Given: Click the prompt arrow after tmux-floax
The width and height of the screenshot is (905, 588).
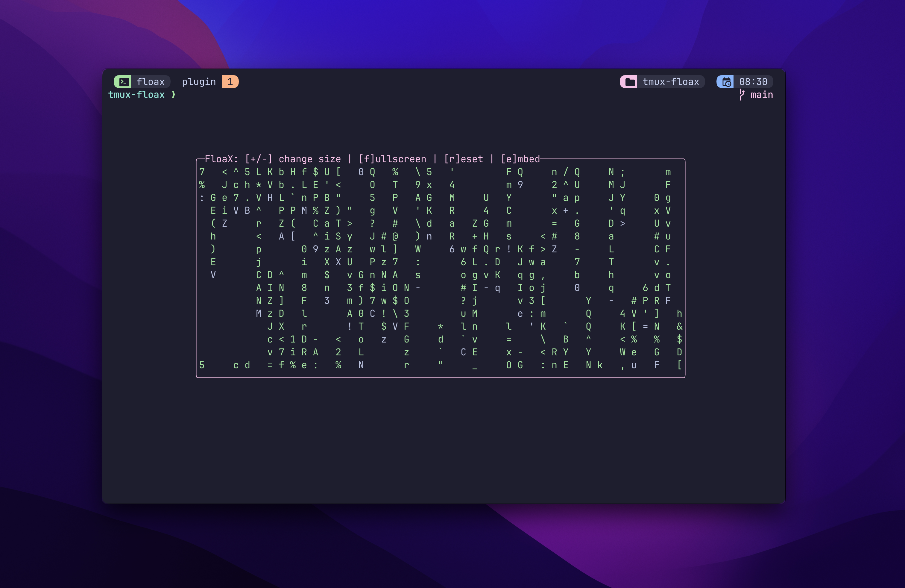Looking at the screenshot, I should coord(173,95).
